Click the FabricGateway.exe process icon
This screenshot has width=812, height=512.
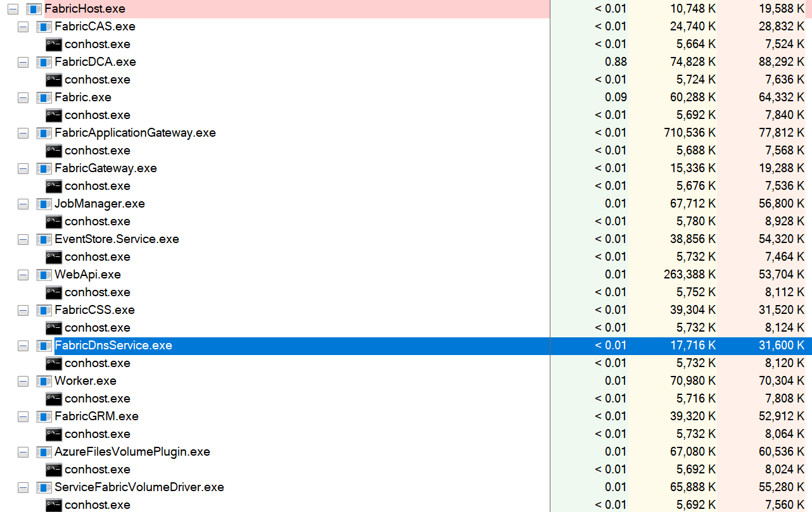coord(44,168)
